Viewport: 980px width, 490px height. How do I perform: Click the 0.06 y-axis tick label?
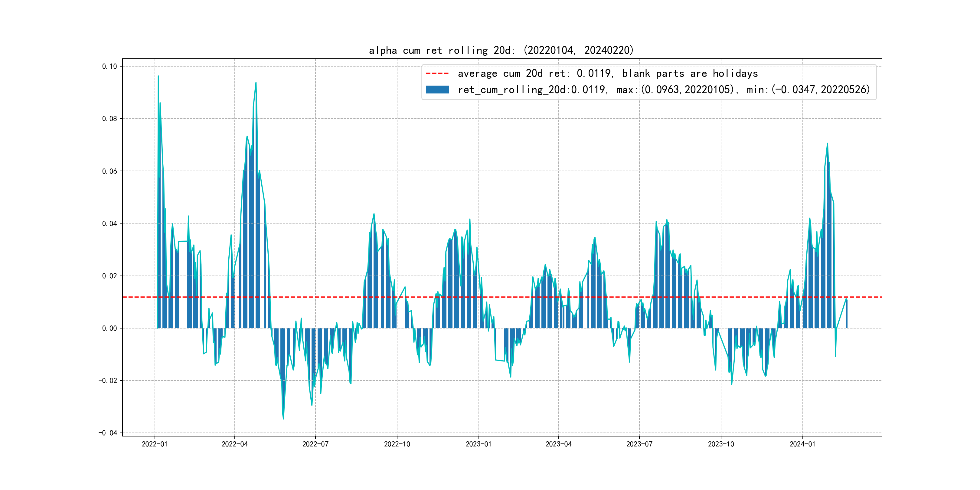point(109,171)
